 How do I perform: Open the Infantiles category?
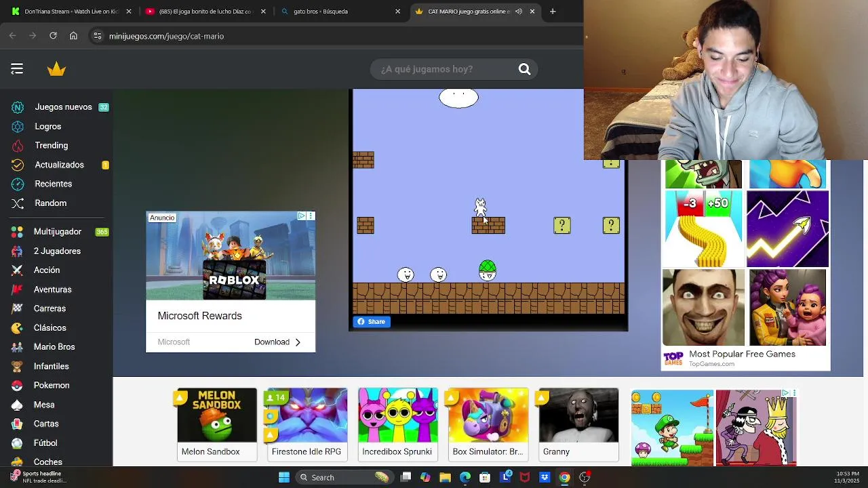[52, 366]
